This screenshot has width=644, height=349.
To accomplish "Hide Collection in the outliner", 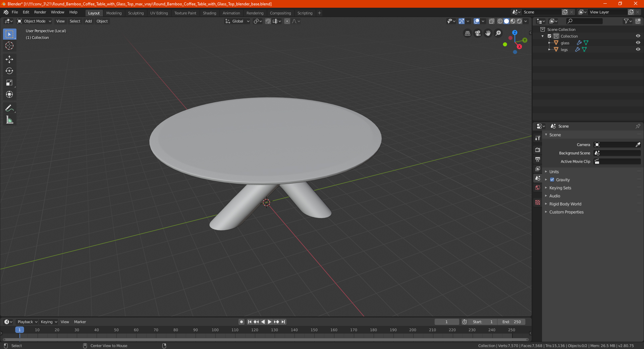I will coord(638,36).
